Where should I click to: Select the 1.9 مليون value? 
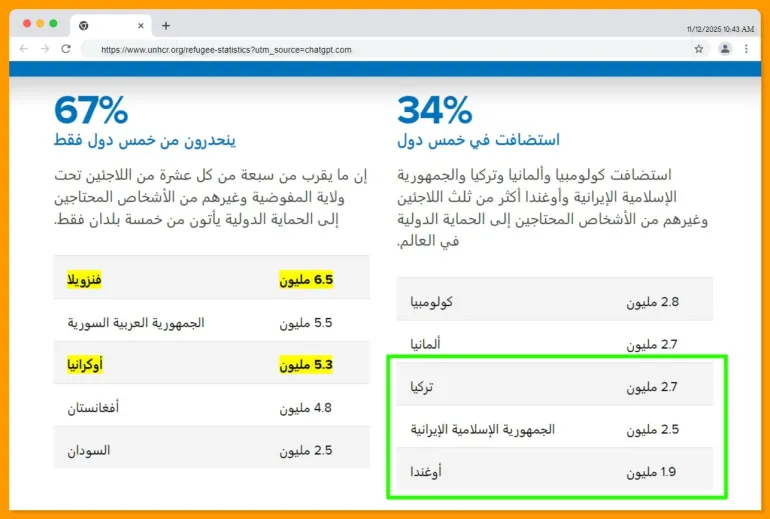[651, 472]
